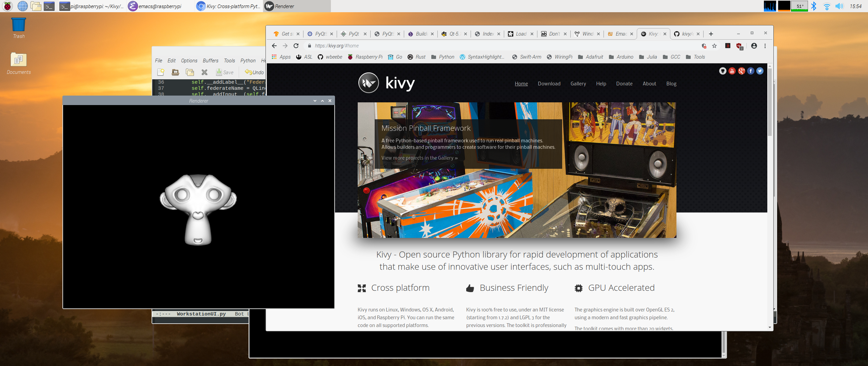Click the red 'h' extension icon in Chrome
The image size is (868, 366).
pyautogui.click(x=728, y=46)
